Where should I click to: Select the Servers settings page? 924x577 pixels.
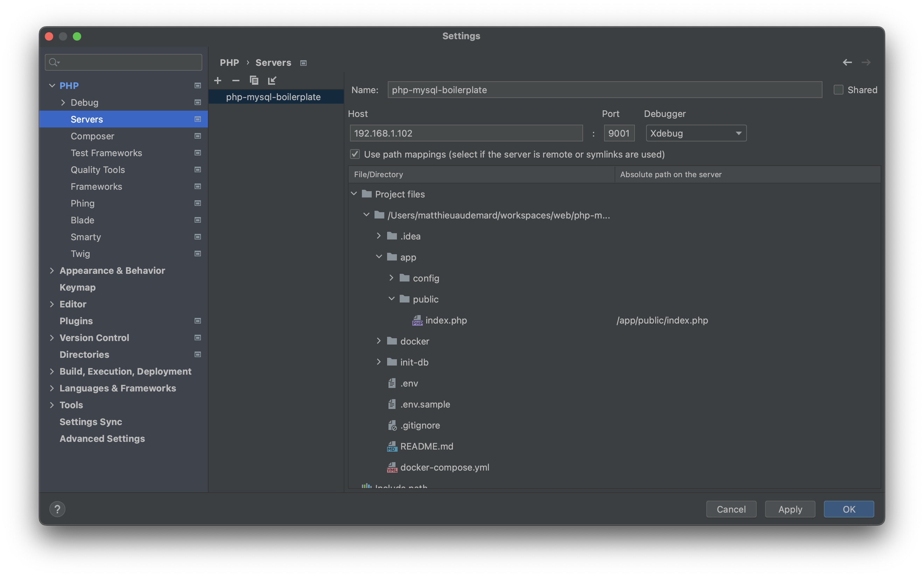[124, 119]
